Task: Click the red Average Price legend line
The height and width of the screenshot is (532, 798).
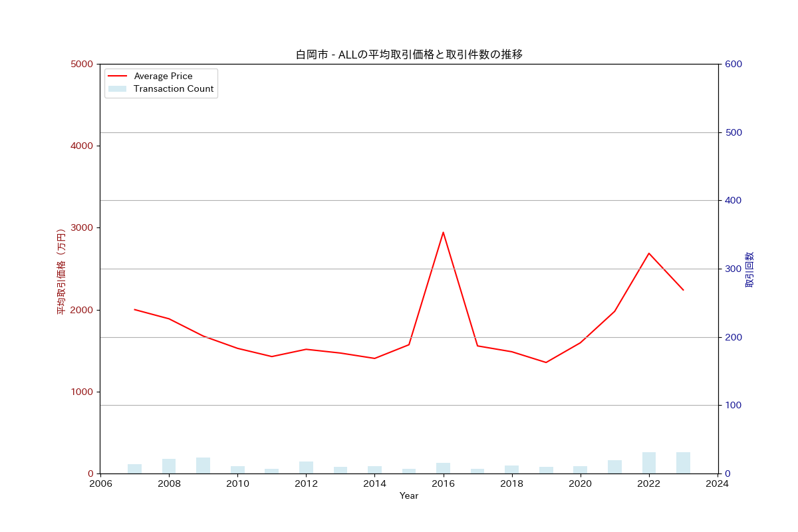Action: tap(117, 76)
